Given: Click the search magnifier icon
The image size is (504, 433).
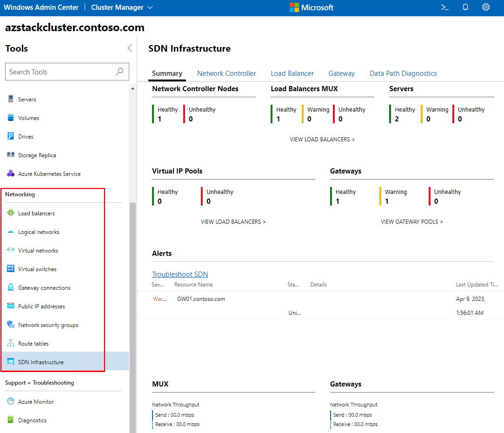Looking at the screenshot, I should [x=119, y=71].
